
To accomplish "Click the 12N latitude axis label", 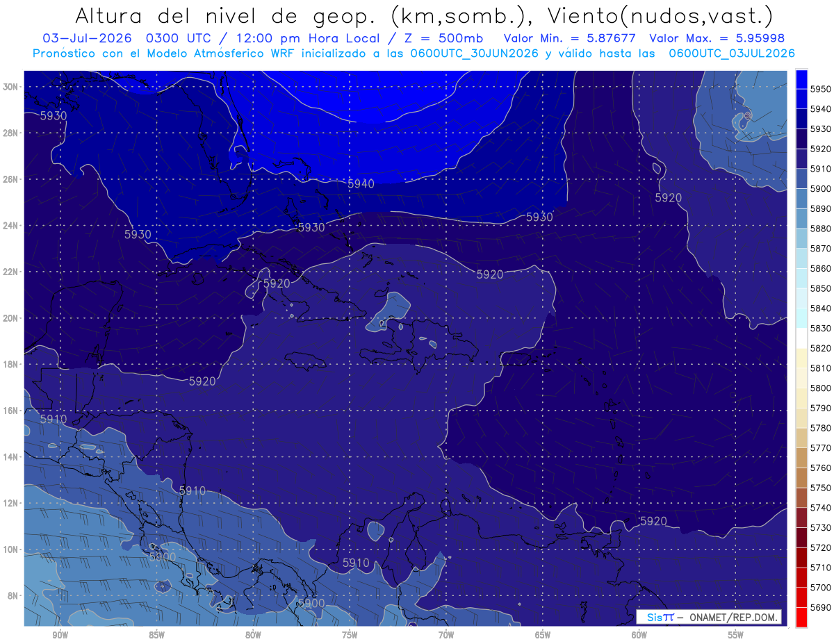I will pyautogui.click(x=10, y=503).
